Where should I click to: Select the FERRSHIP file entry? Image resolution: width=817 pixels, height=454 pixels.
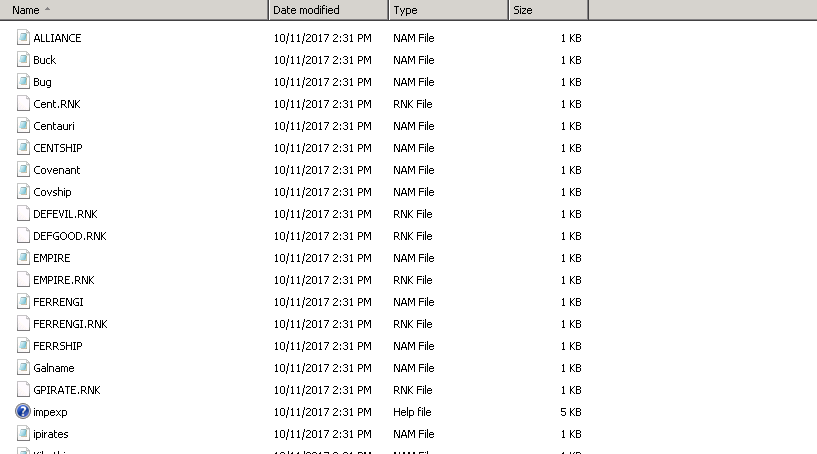58,346
